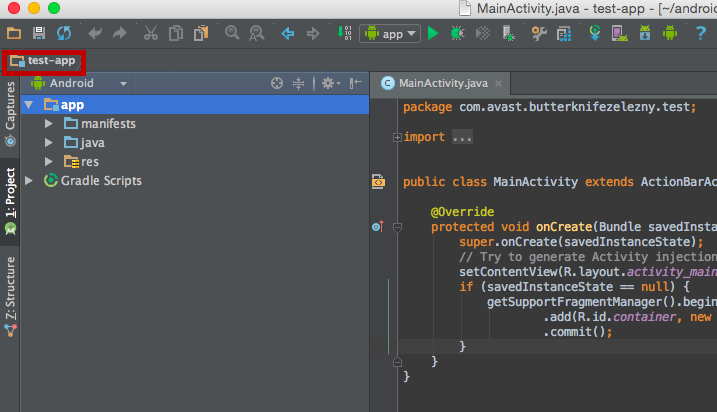
Task: Click the onCreate method end fold marker
Action: tap(397, 362)
